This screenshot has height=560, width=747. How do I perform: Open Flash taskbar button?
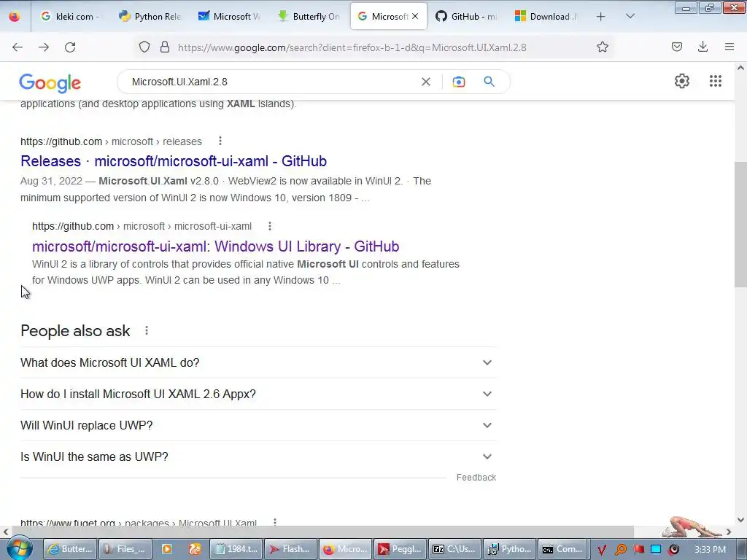point(290,549)
